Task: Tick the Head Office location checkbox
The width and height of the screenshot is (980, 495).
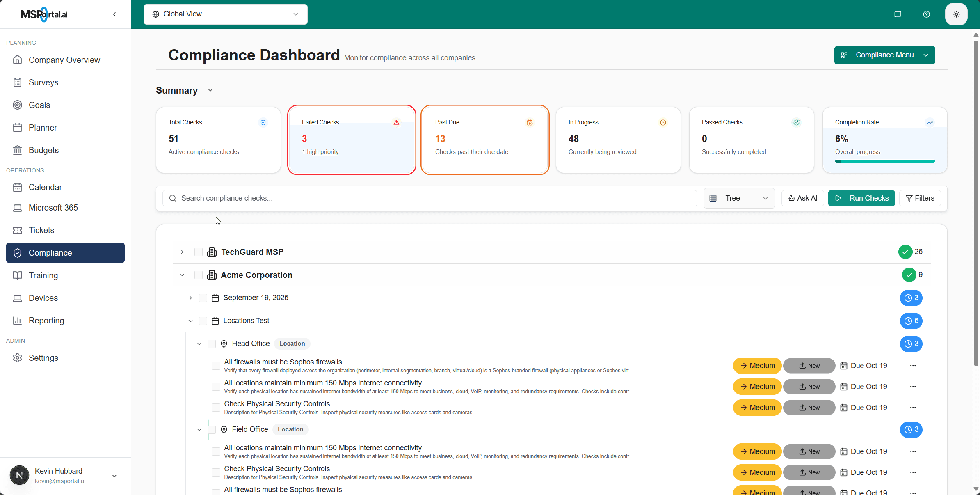Action: pos(212,344)
